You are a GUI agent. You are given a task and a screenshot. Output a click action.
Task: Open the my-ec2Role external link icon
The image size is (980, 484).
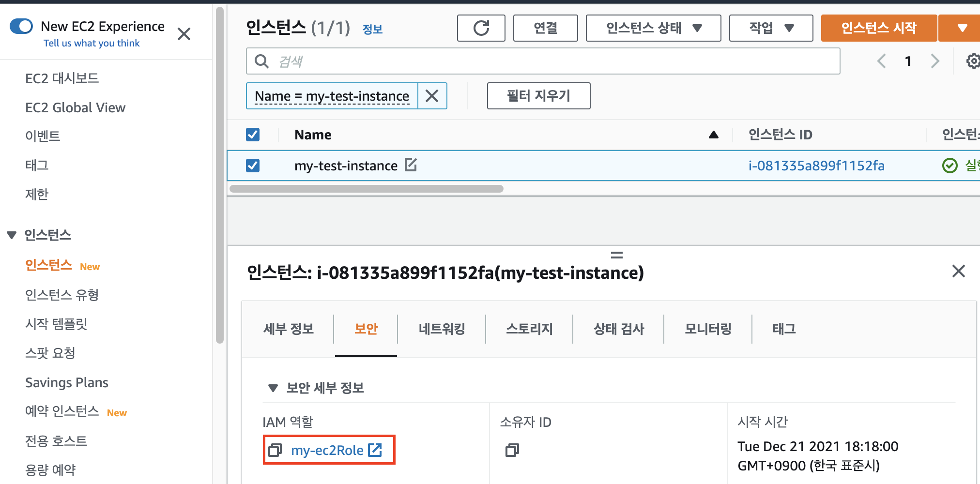[375, 450]
